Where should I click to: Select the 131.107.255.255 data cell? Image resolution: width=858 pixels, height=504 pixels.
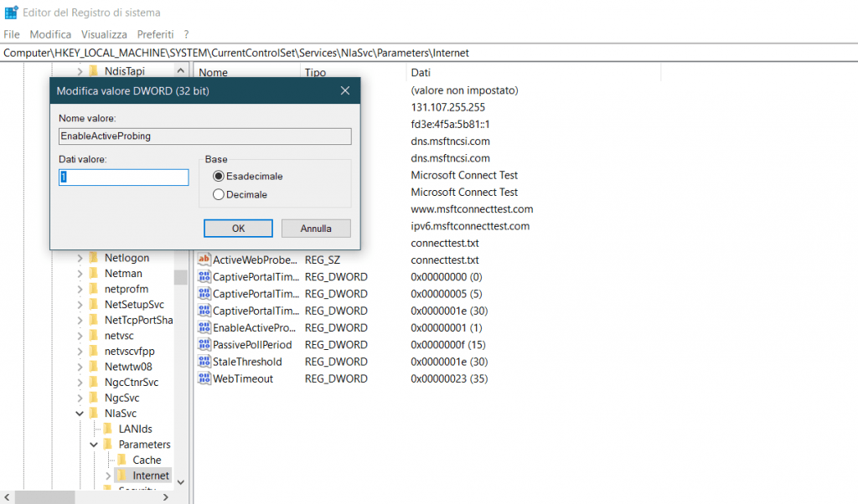coord(447,107)
